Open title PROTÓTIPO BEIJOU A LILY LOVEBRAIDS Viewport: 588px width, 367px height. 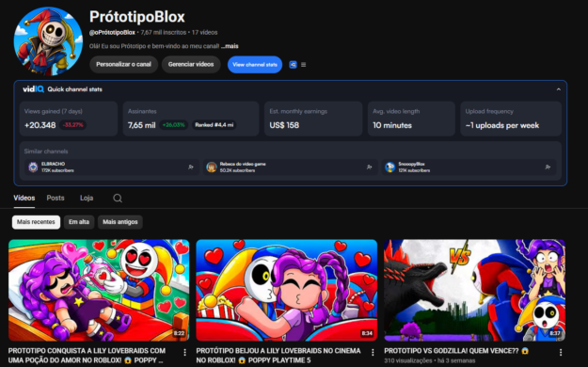point(278,356)
